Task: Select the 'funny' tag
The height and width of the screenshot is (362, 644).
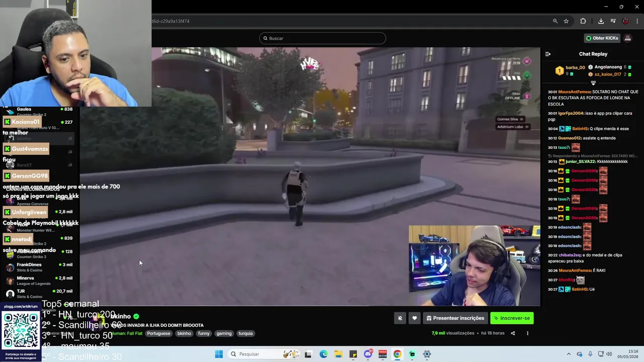Action: [204, 333]
